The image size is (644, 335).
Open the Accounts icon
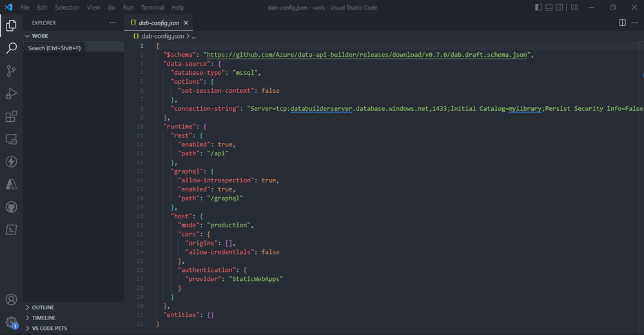[11, 300]
